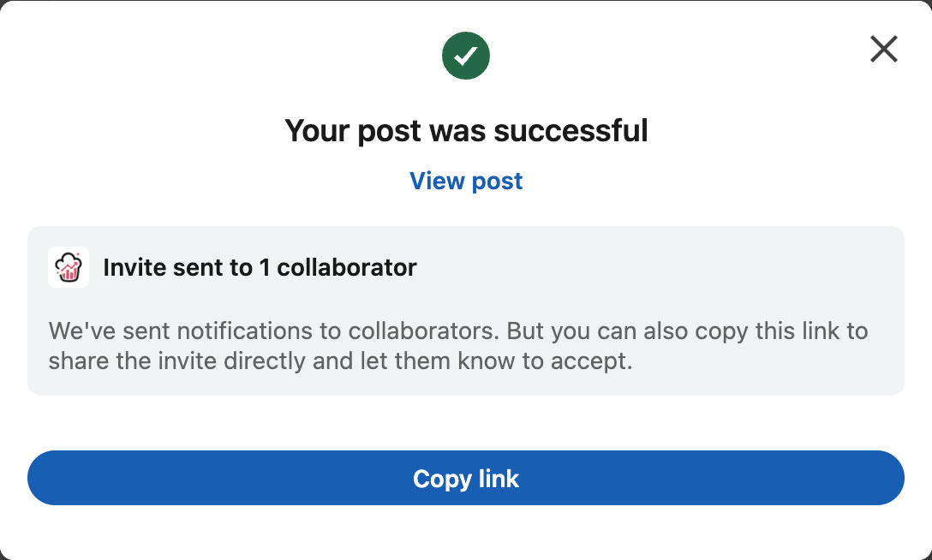Click the "successful" word in the heading
The height and width of the screenshot is (560, 932).
(x=571, y=130)
